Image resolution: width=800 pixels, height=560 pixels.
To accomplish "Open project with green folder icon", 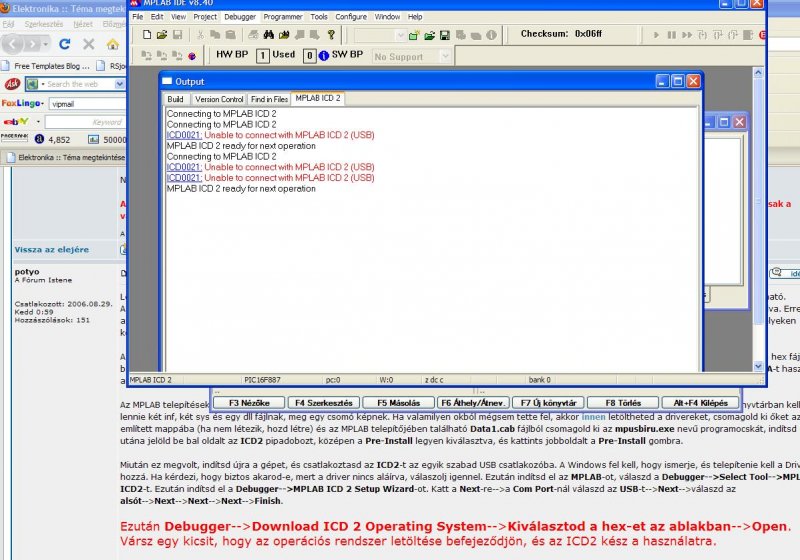I will pos(430,35).
